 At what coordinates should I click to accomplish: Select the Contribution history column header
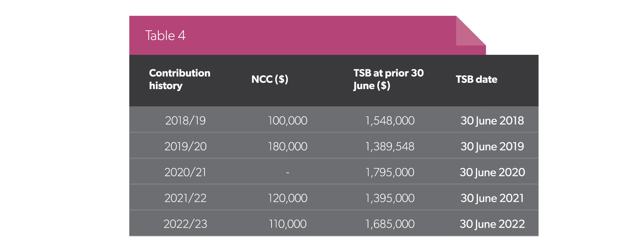click(180, 79)
